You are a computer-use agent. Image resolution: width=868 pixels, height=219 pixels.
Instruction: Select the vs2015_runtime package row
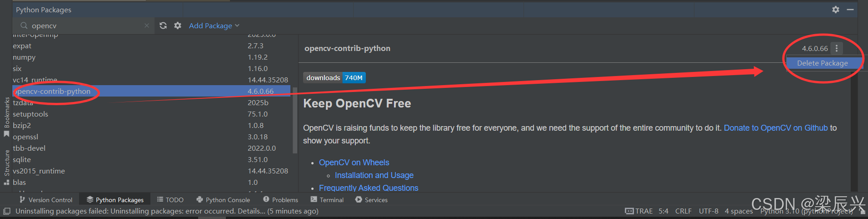[151, 171]
